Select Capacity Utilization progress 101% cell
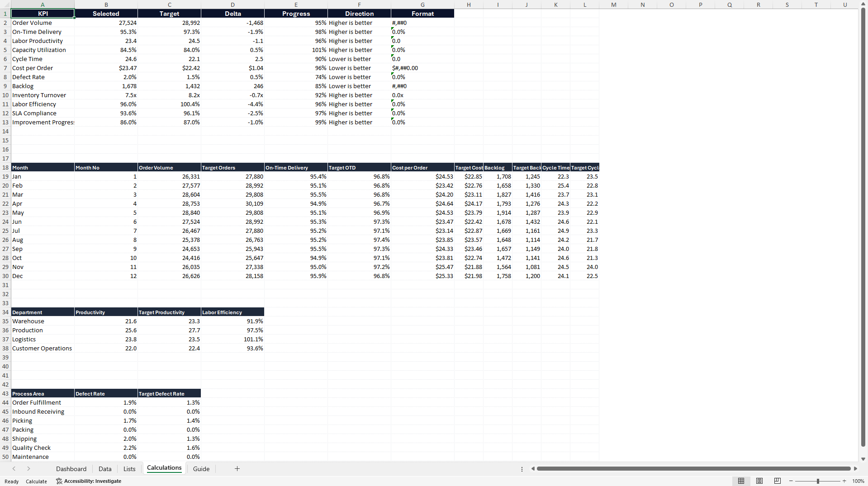 click(x=296, y=50)
